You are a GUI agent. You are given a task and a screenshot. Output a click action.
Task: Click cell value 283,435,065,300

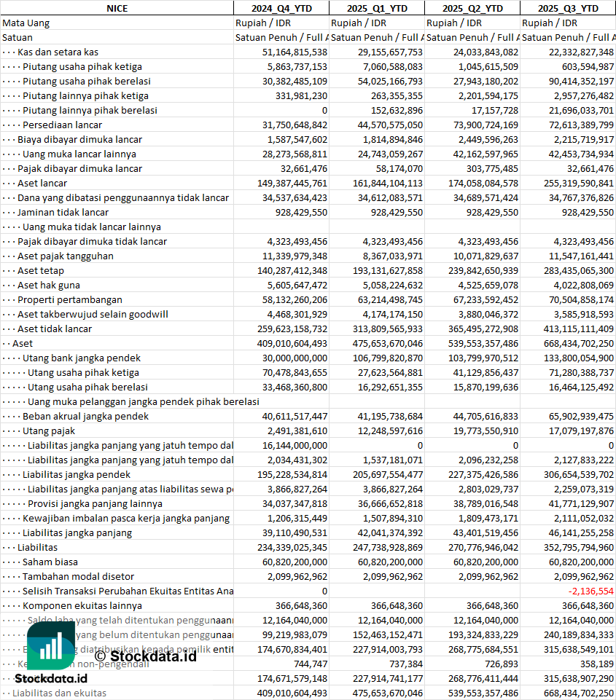point(579,270)
